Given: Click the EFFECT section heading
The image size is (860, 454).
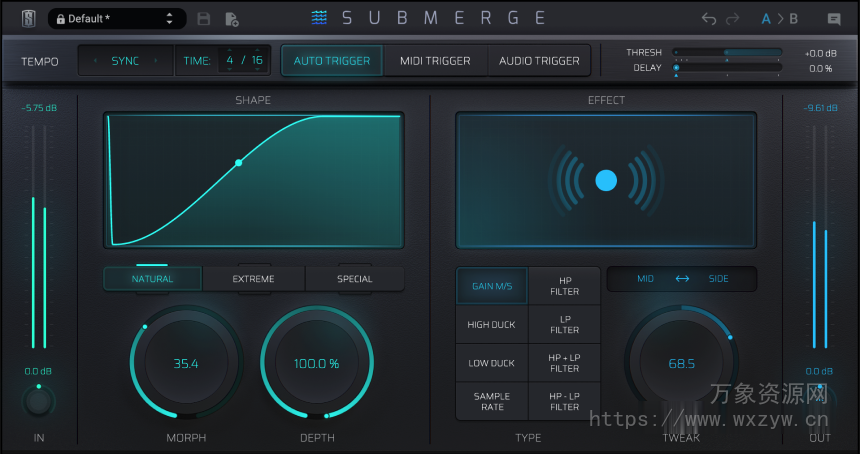Looking at the screenshot, I should coord(606,100).
